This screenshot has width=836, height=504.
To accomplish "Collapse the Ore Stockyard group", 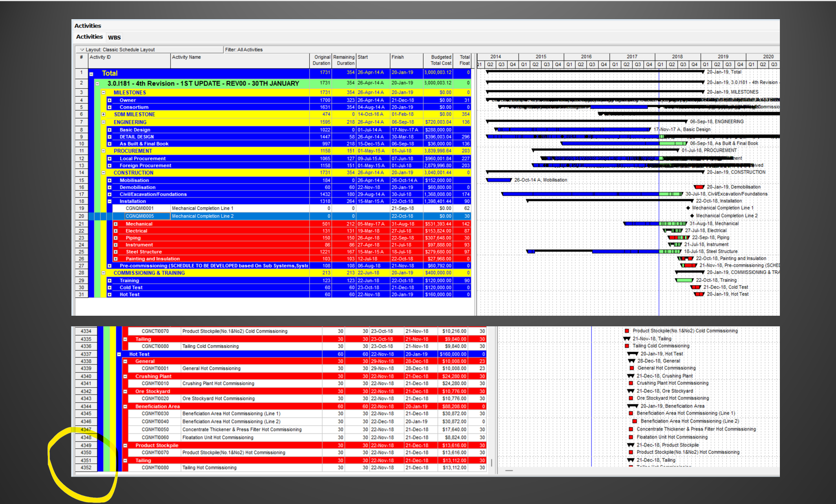I will 125,391.
